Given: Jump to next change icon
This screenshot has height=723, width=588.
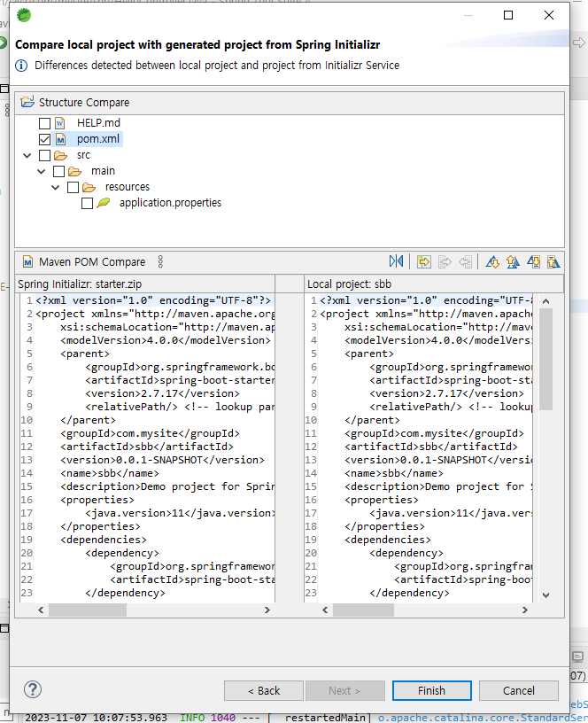Looking at the screenshot, I should tap(534, 262).
